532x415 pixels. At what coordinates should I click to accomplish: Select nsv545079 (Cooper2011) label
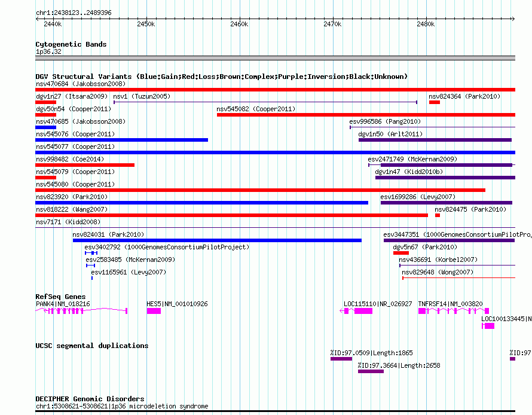pos(75,172)
